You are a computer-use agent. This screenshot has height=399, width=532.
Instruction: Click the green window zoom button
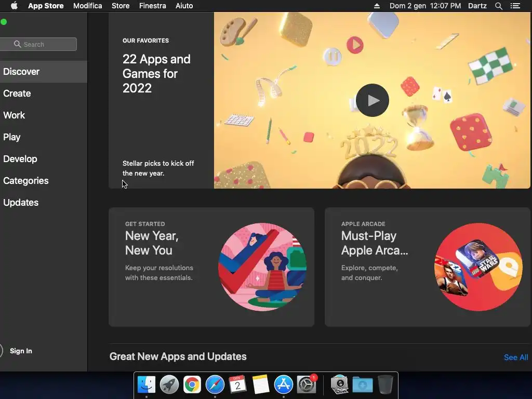pyautogui.click(x=4, y=22)
